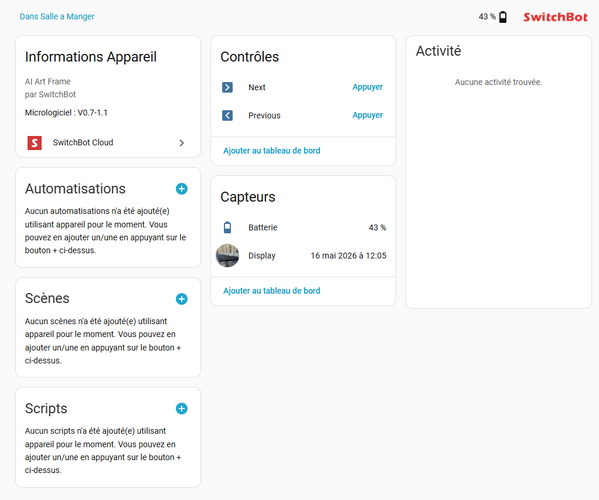Click the Next arrow icon in Contrôles
This screenshot has width=599, height=500.
227,87
